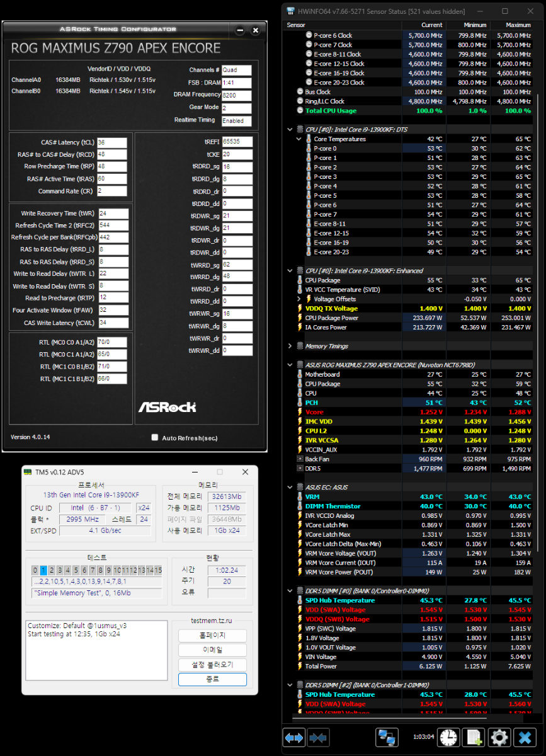Click the collapse columns arrows icon in HWiNFO
Viewport: 546px width, 756px height.
tap(317, 737)
